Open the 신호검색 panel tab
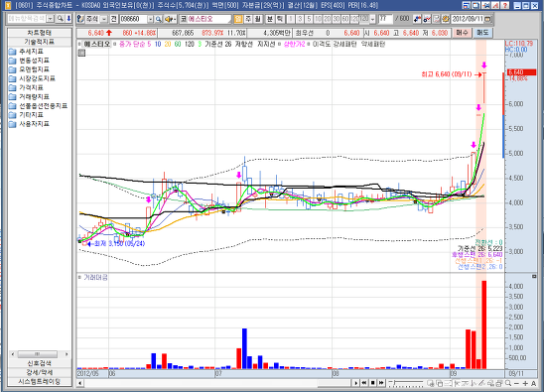544x392 pixels. [x=40, y=363]
